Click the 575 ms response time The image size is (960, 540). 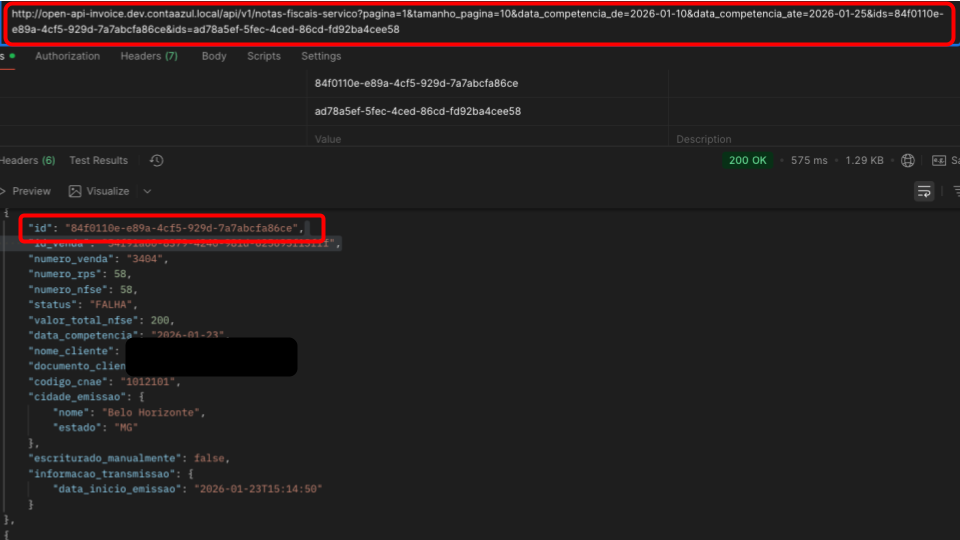click(809, 160)
